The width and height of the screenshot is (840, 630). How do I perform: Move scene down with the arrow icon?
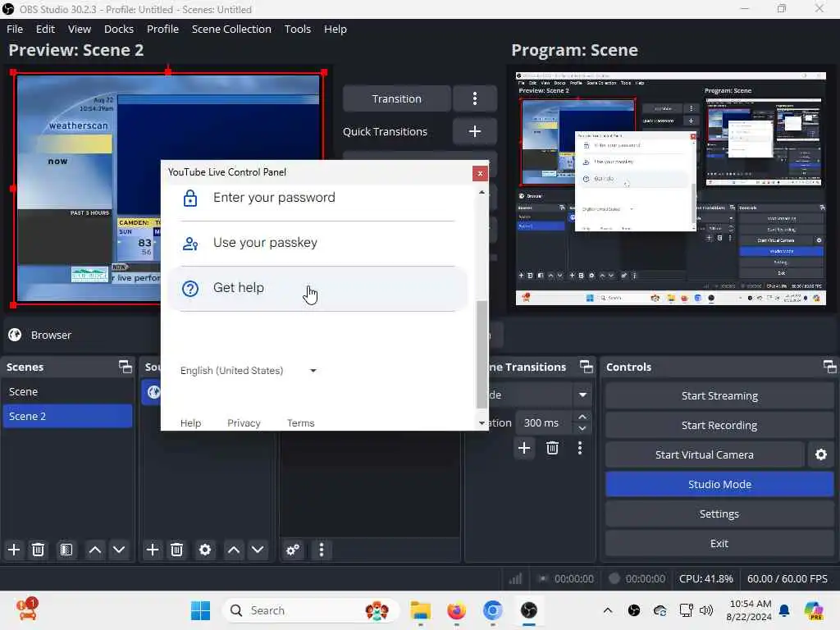pos(119,550)
